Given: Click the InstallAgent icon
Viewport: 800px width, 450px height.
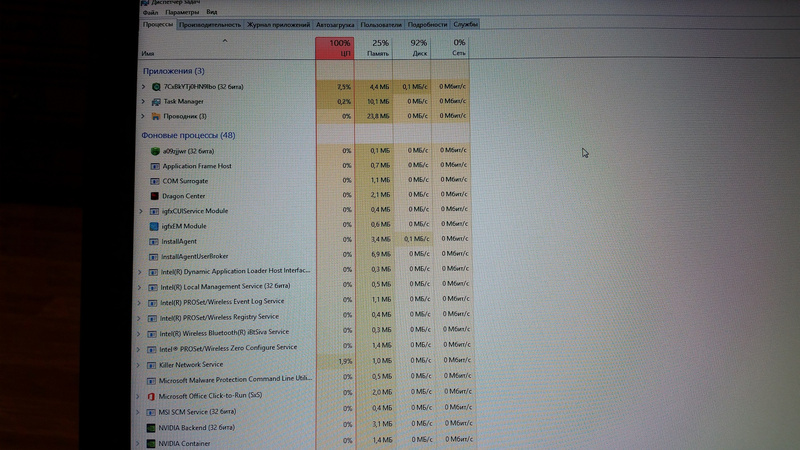Looking at the screenshot, I should 154,241.
